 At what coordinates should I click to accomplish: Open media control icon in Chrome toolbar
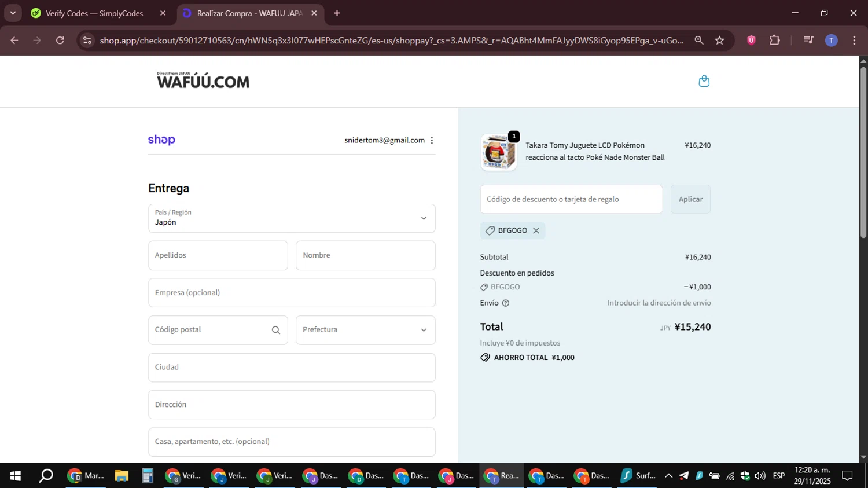[x=808, y=40]
